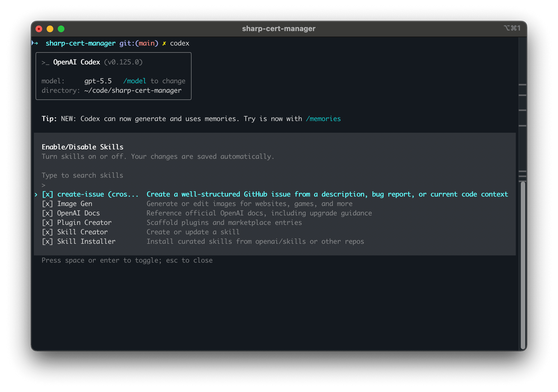
Task: Select 'Reference official OpenAI docs' description
Action: (x=259, y=213)
